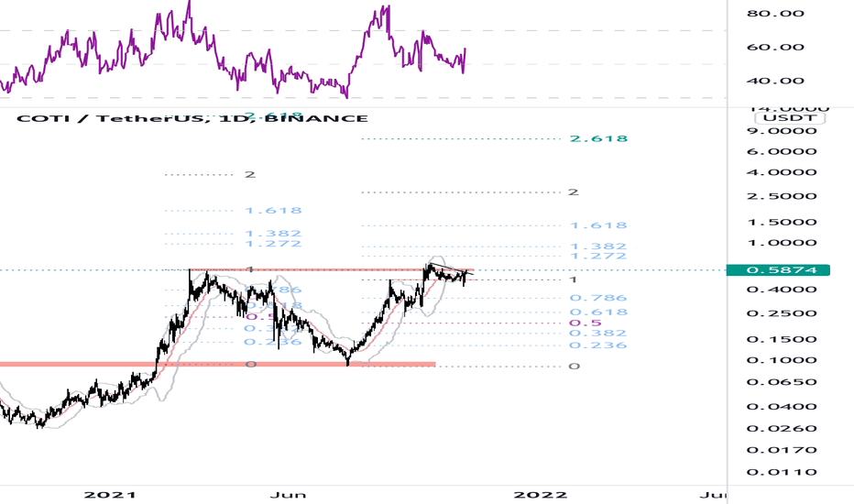Viewport: 854px width, 504px height.
Task: Select the fully visible 0.382 Fibonacci label
Action: click(598, 333)
